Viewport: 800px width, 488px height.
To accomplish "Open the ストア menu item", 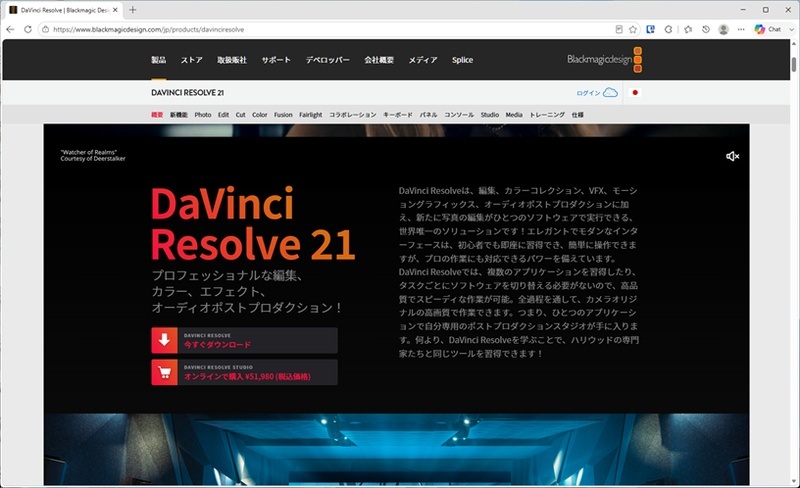I will pos(191,60).
